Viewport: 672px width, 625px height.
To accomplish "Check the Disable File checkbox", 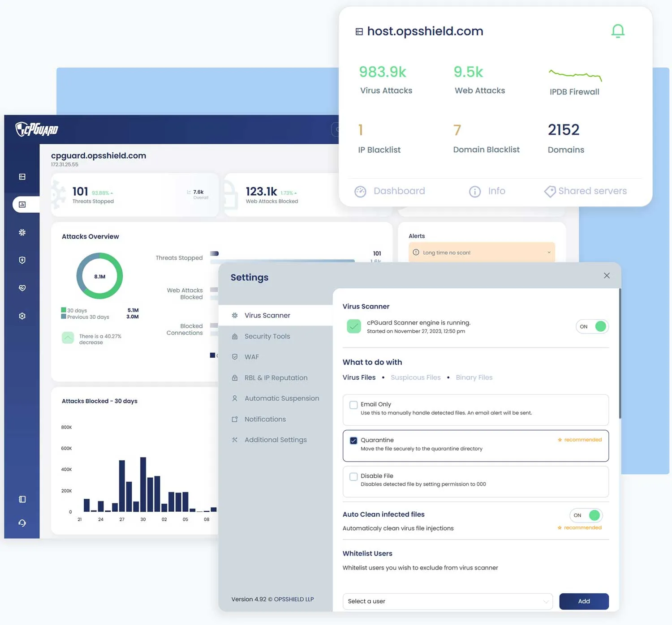I will click(353, 476).
